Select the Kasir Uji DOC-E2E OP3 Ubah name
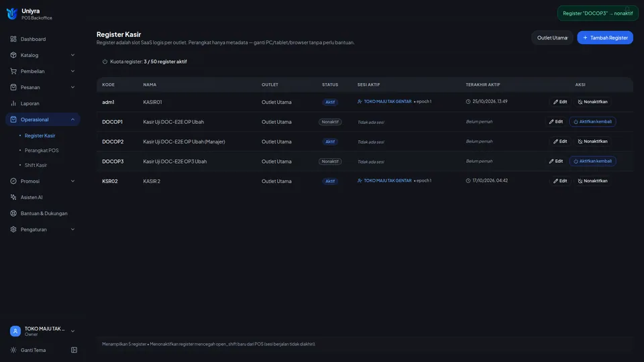 [174, 162]
